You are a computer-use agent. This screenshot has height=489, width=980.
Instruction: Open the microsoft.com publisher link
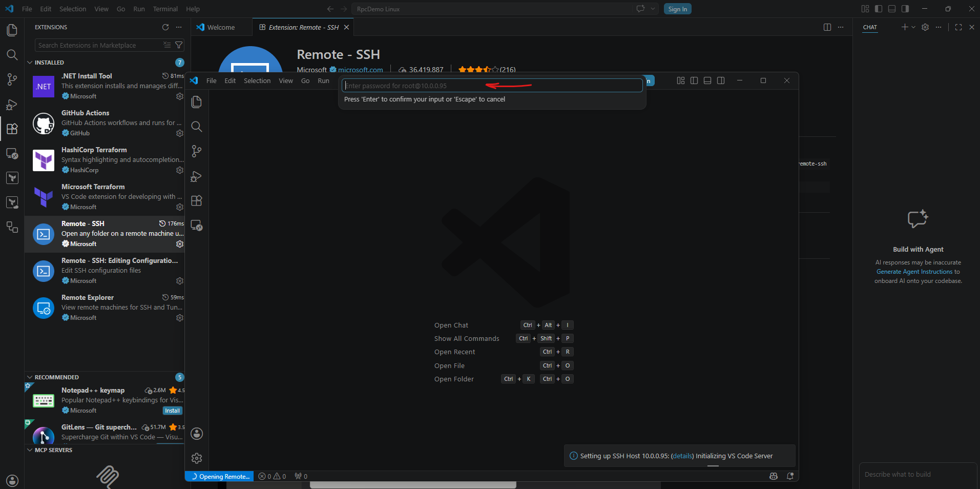[x=361, y=70]
